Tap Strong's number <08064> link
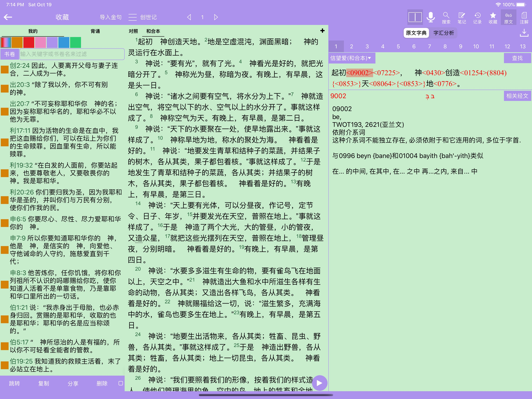The image size is (532, 399). tap(382, 84)
